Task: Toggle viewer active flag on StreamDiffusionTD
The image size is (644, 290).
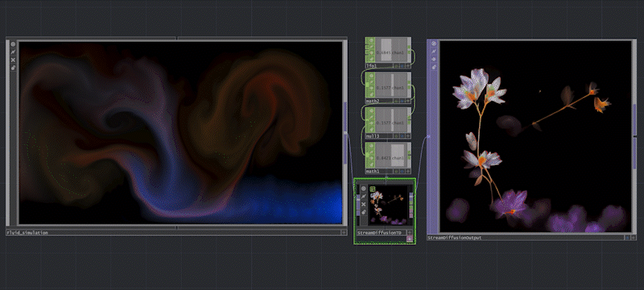Action: click(x=364, y=189)
